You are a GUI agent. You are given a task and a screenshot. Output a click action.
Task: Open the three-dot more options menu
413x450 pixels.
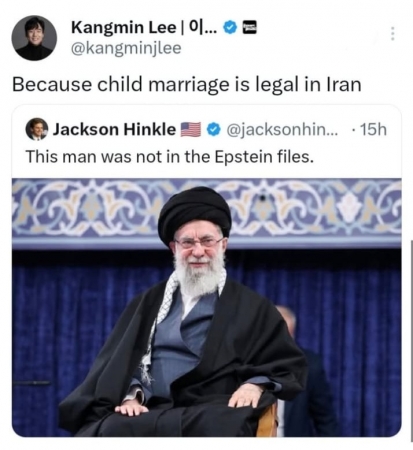[x=393, y=34]
